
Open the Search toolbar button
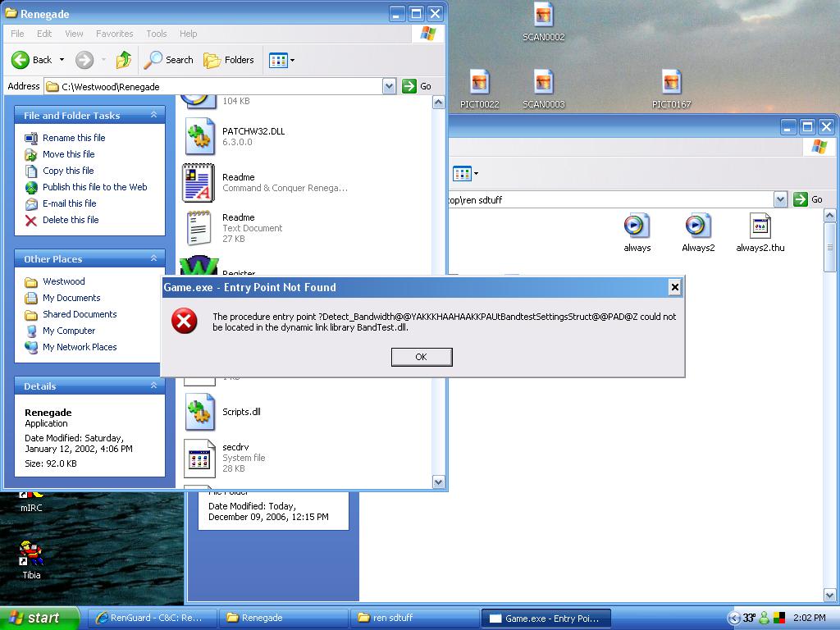169,60
